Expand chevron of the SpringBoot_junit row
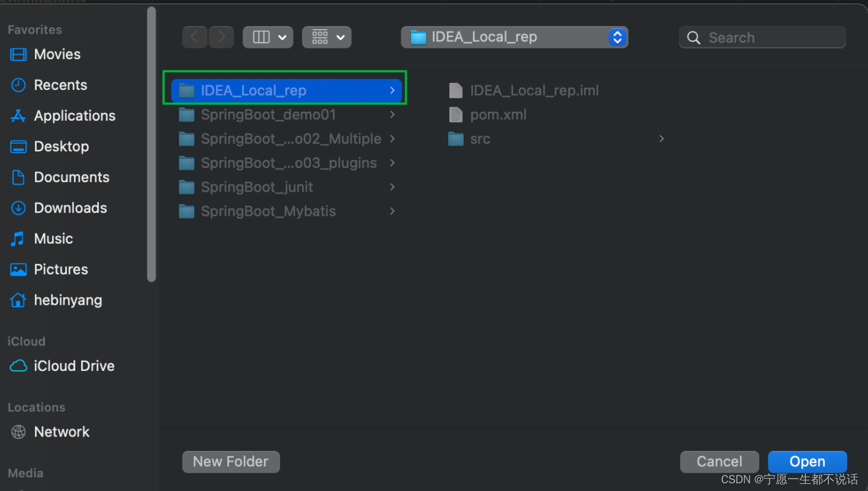The width and height of the screenshot is (868, 491). [393, 188]
